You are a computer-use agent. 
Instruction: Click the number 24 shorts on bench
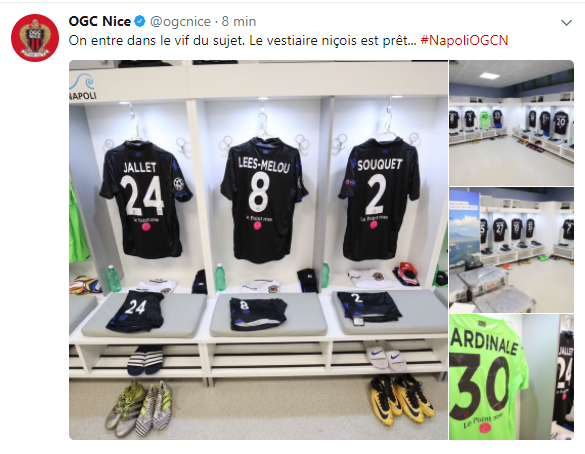tap(136, 310)
